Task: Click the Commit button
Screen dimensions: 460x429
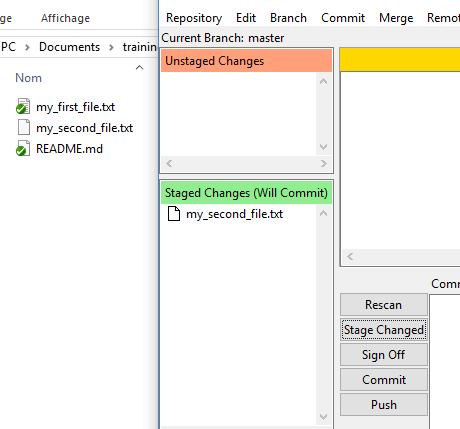Action: (x=384, y=380)
